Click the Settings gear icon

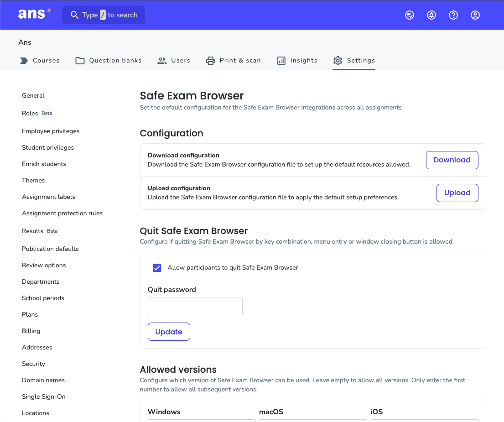(x=338, y=60)
